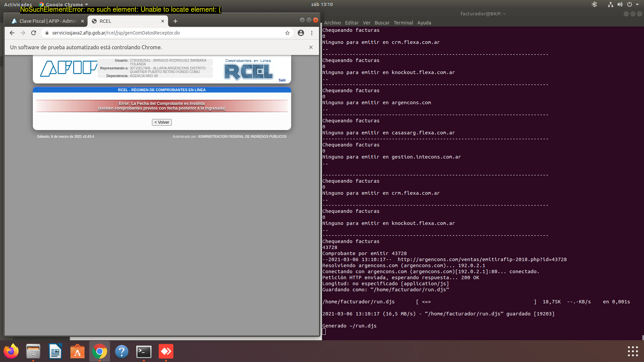Click 'ADMINISTRACION FEDERAL DE INGRESOS PUBLICOS' text
The width and height of the screenshot is (644, 362).
(x=242, y=136)
